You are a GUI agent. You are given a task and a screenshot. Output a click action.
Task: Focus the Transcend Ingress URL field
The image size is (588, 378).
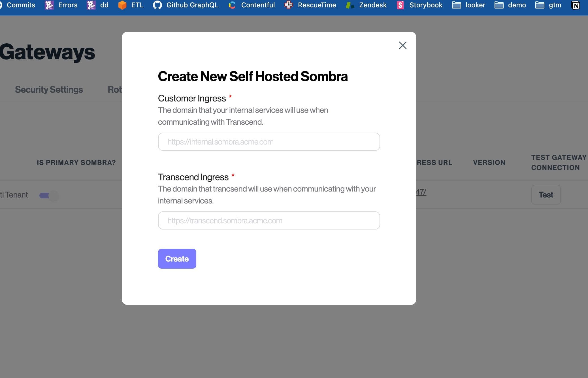(x=269, y=220)
